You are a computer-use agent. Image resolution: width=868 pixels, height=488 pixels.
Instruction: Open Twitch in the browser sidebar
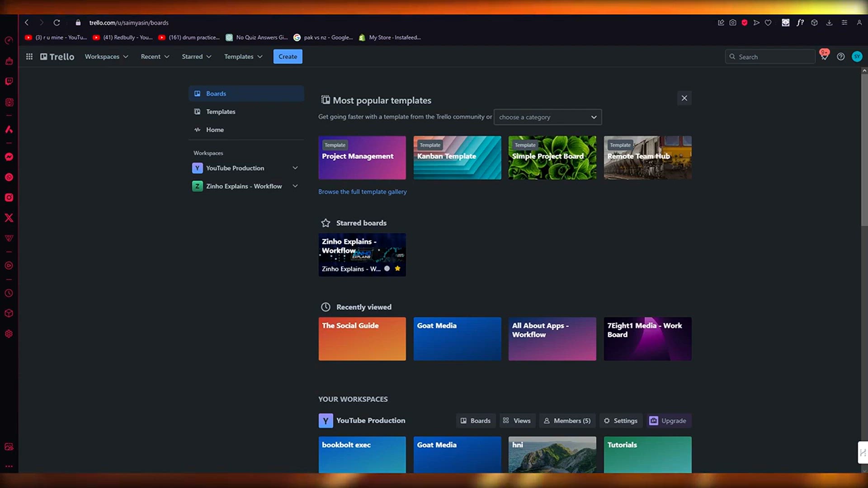pos(9,81)
